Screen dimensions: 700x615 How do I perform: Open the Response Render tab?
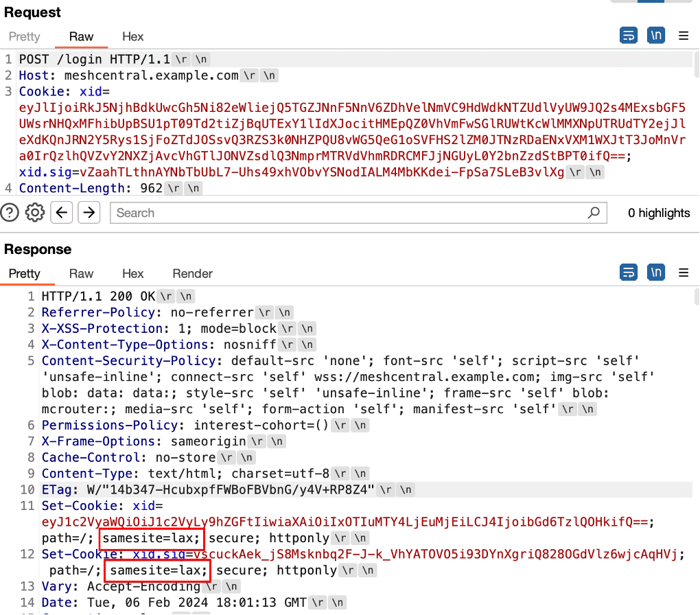click(x=192, y=274)
